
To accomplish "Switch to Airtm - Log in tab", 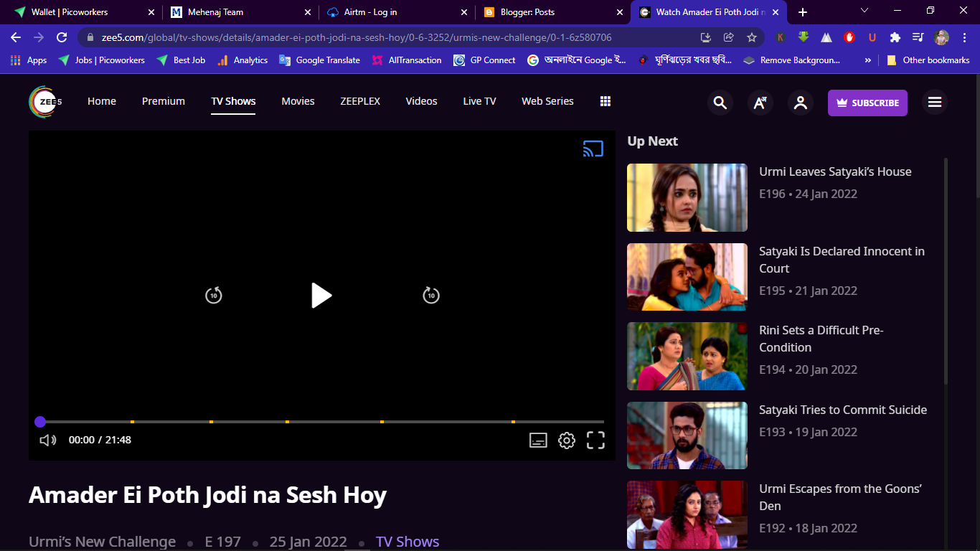I will point(397,12).
